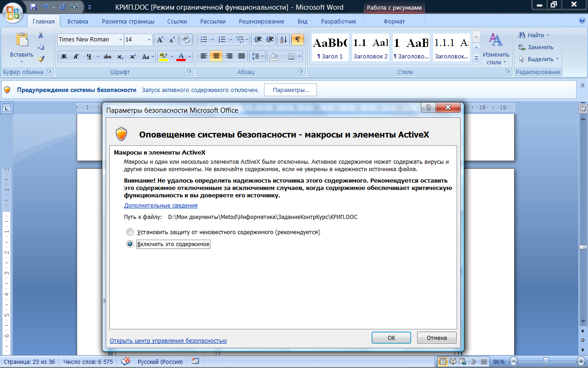Increase paragraph indent
Image resolution: width=588 pixels, height=368 pixels.
[x=270, y=40]
